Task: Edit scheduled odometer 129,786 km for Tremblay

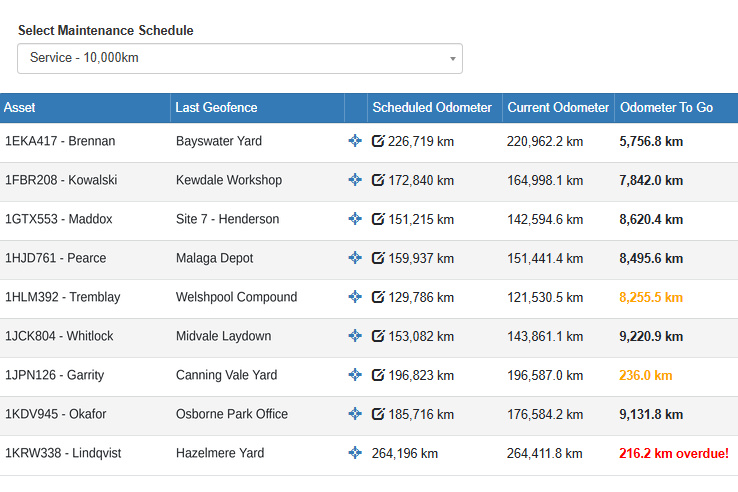Action: pos(378,297)
